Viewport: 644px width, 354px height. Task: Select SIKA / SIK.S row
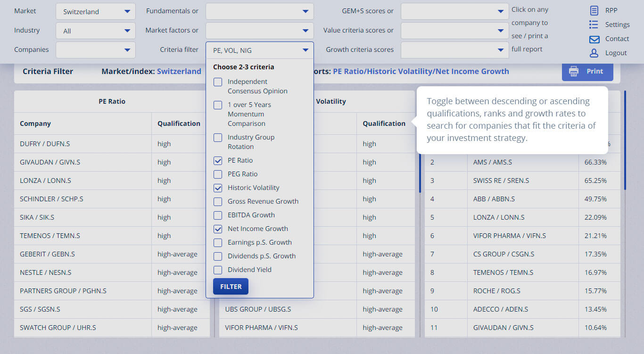click(112, 217)
